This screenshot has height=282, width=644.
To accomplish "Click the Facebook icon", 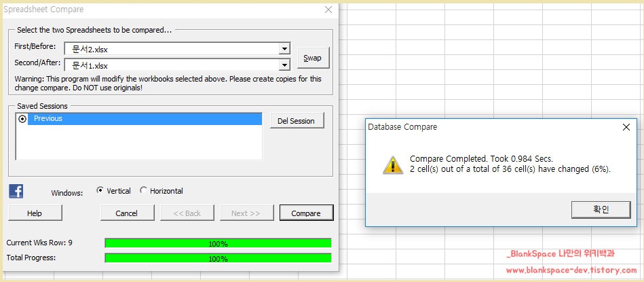I will pyautogui.click(x=16, y=191).
